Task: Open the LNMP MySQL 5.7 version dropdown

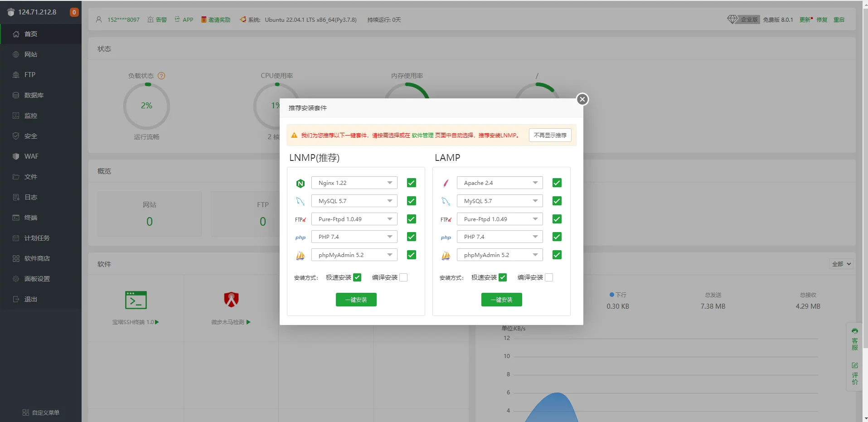Action: [354, 201]
